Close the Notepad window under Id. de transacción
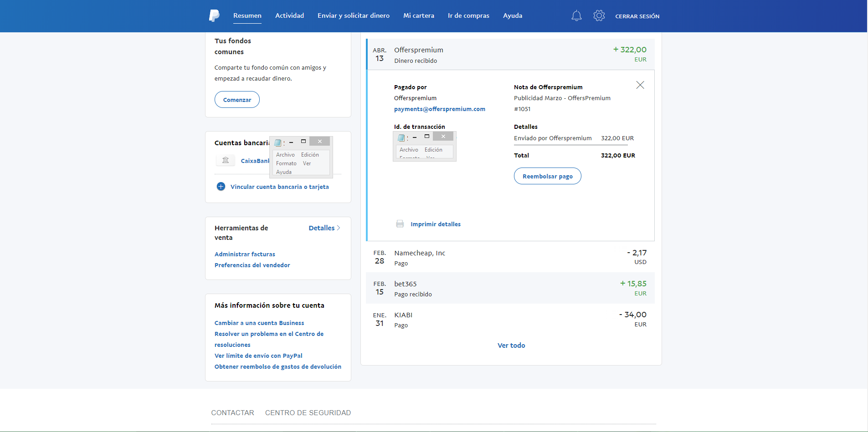The image size is (868, 432). pos(443,137)
